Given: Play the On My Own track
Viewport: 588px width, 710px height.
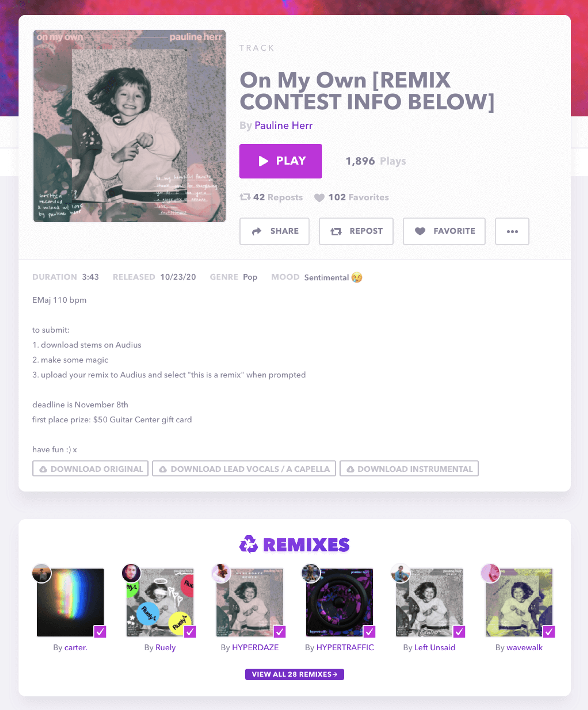Looking at the screenshot, I should click(x=280, y=161).
